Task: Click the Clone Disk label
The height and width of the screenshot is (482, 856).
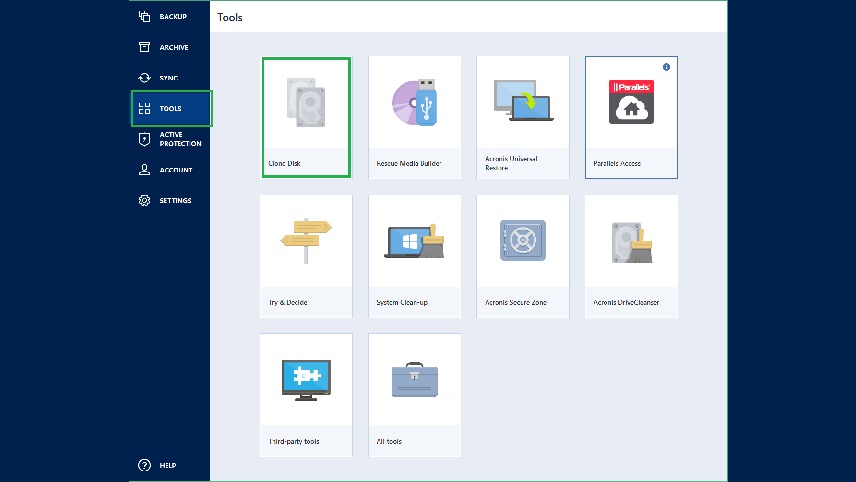Action: (x=284, y=163)
